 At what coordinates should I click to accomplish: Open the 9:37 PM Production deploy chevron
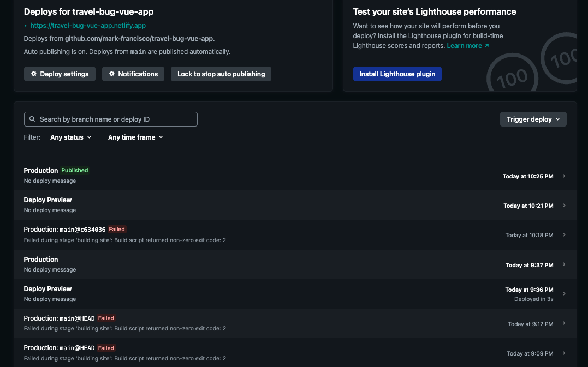click(564, 264)
